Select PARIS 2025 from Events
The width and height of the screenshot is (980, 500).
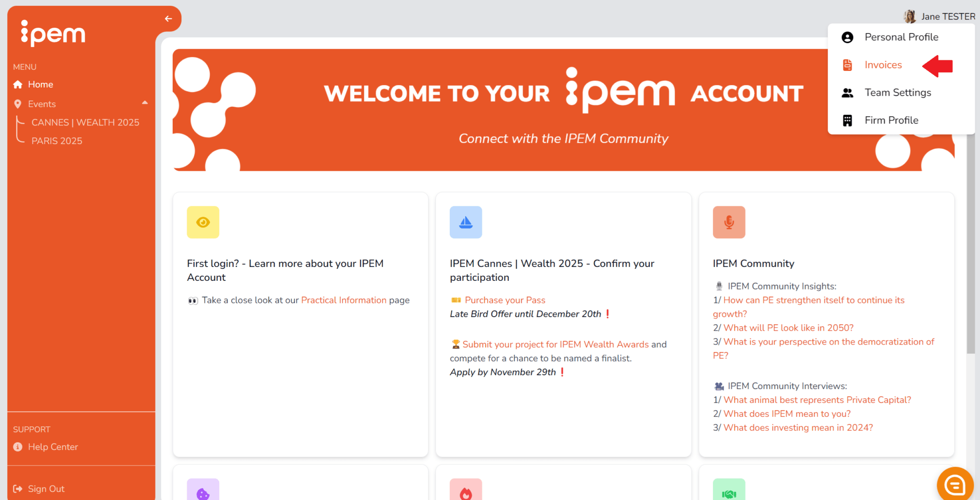coord(57,141)
